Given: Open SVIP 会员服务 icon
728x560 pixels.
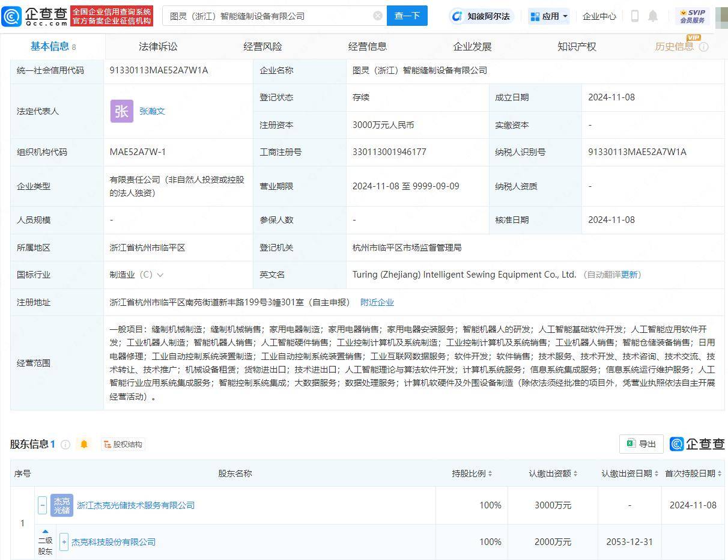Looking at the screenshot, I should pyautogui.click(x=694, y=16).
